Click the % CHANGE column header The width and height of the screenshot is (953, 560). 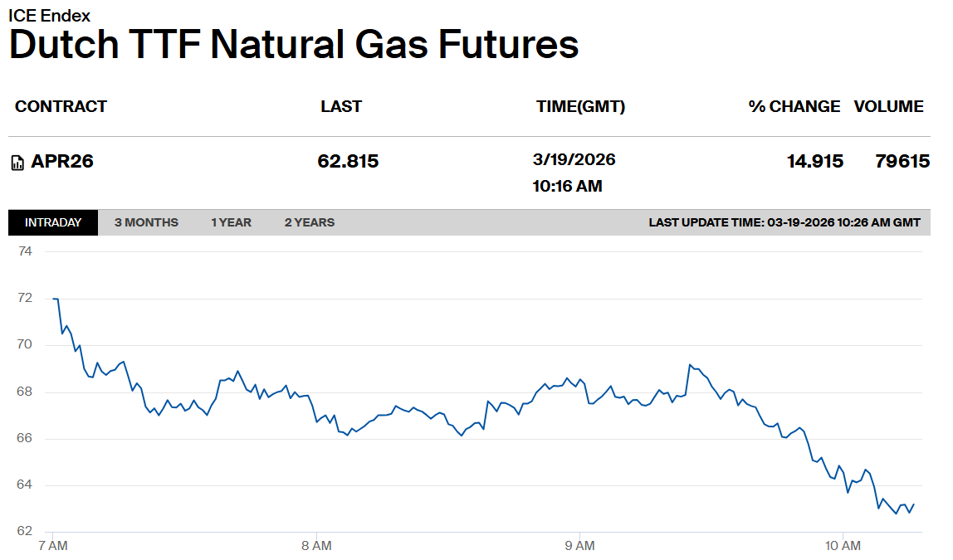794,107
